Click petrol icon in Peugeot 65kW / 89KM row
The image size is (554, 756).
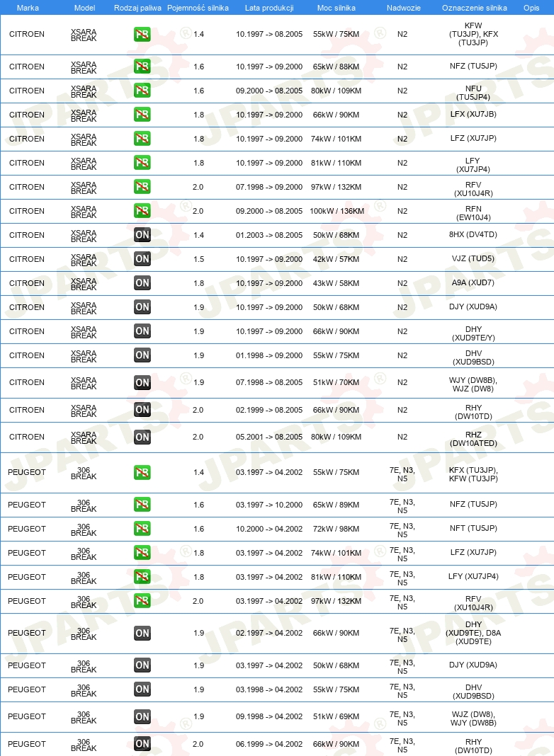(x=142, y=505)
